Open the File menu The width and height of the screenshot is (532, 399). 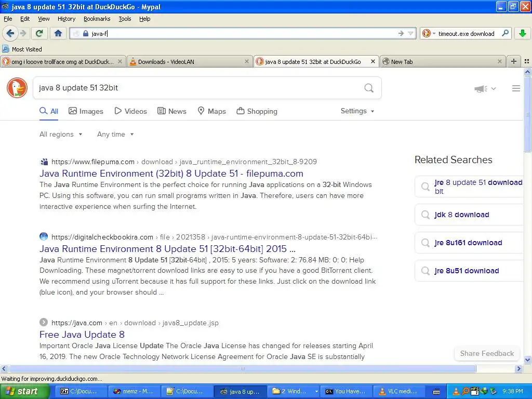tap(8, 19)
